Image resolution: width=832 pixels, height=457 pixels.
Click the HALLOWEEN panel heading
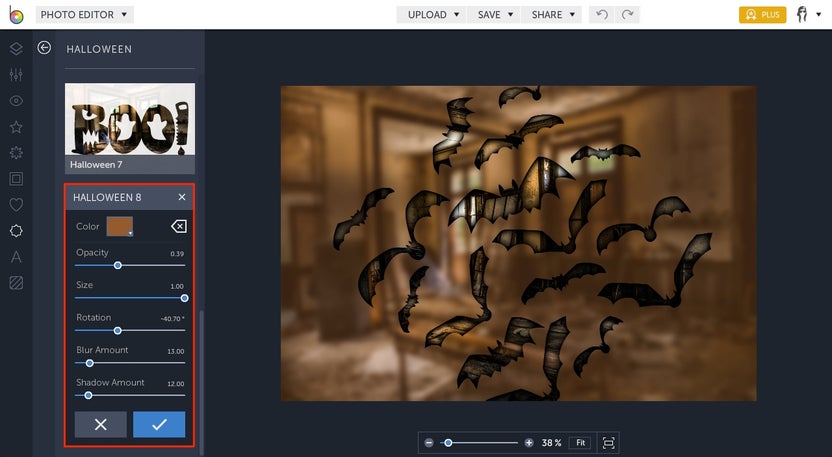coord(99,49)
